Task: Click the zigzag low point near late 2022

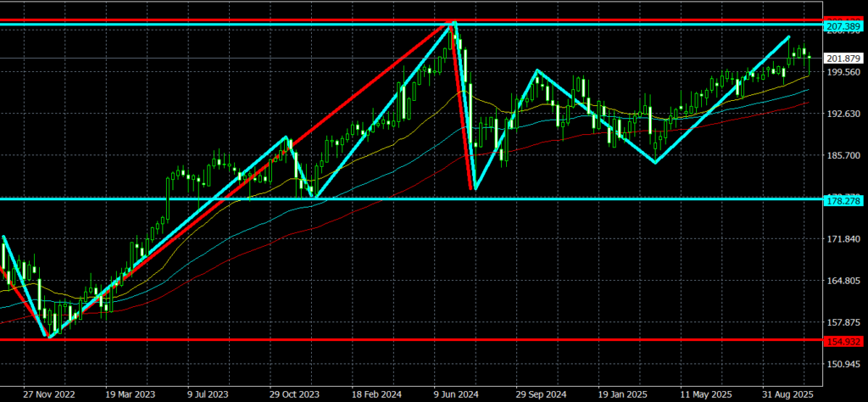Action: point(48,337)
